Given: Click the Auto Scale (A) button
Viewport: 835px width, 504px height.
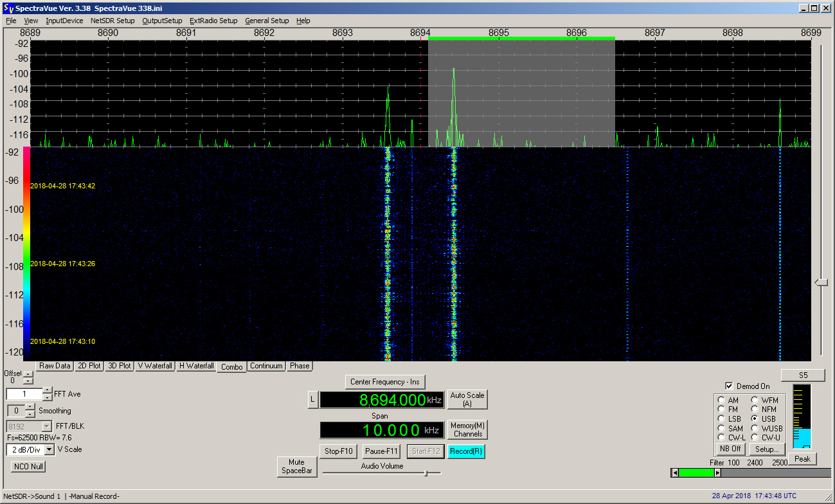Looking at the screenshot, I should (x=467, y=399).
